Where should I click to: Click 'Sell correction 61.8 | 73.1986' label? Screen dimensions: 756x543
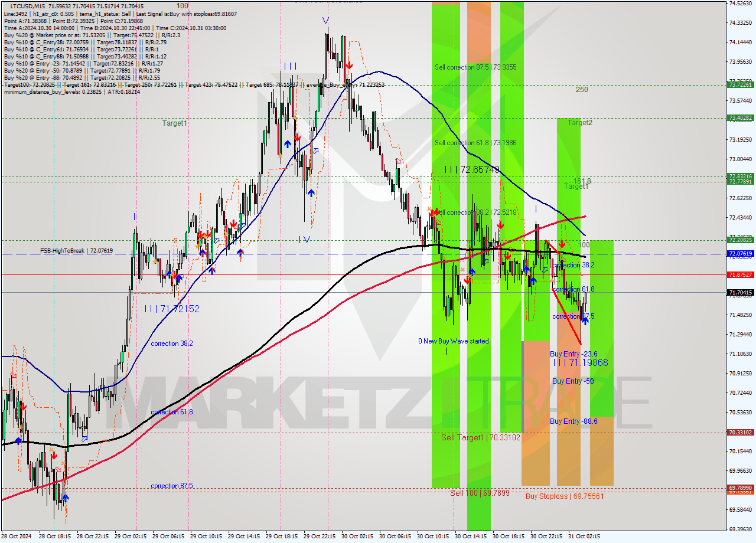point(475,143)
